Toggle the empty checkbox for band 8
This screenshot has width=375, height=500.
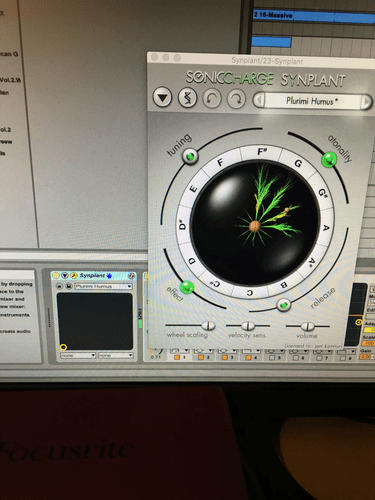click(342, 358)
